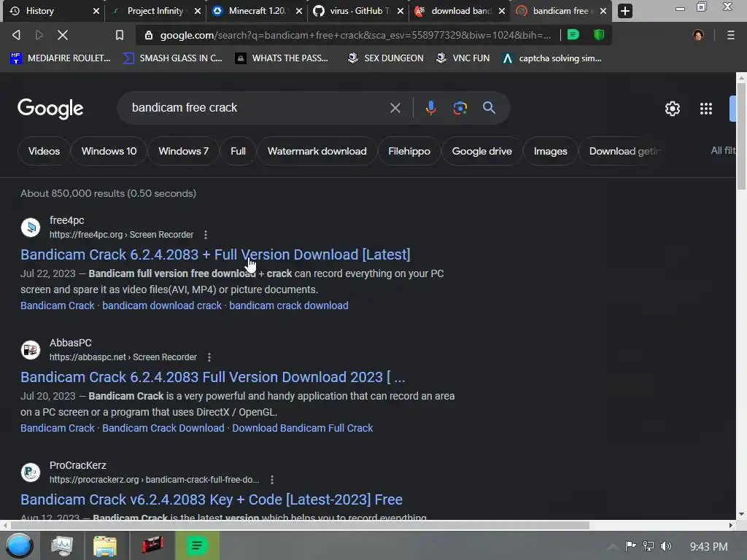Open 'Download Bandicam Full Crack' sublink

(303, 428)
